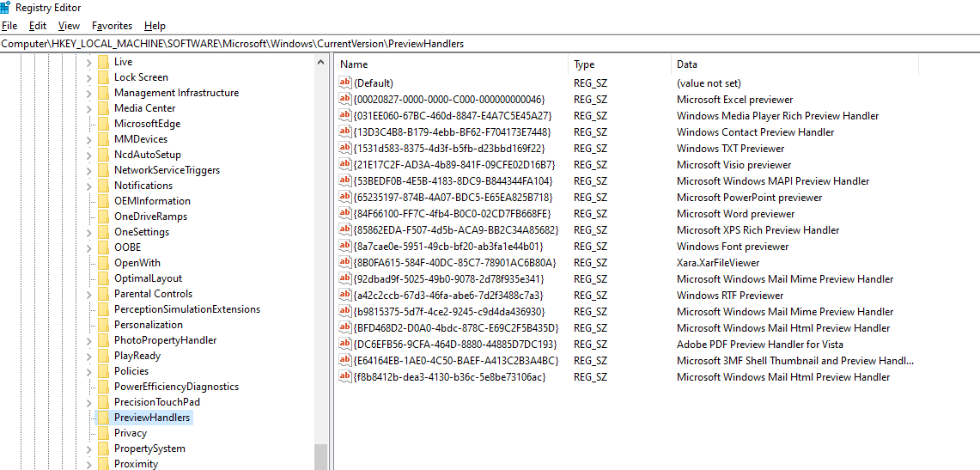Click the MMDevices folder icon

pyautogui.click(x=103, y=139)
